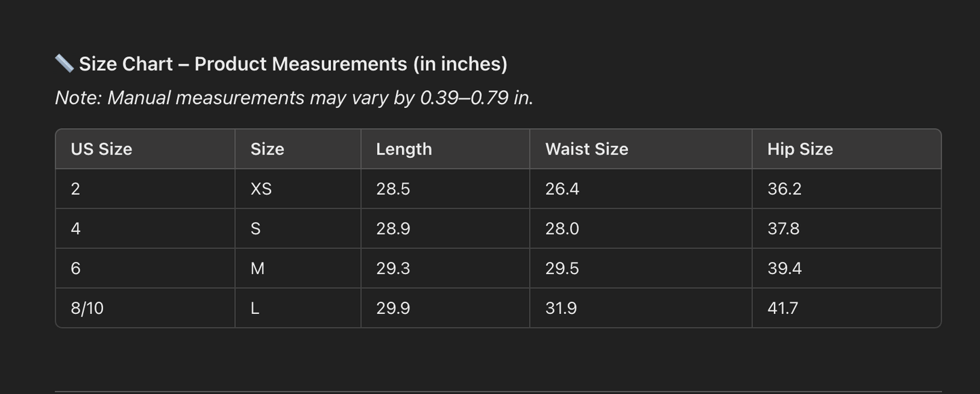Click the 26.4 waist value

[562, 189]
